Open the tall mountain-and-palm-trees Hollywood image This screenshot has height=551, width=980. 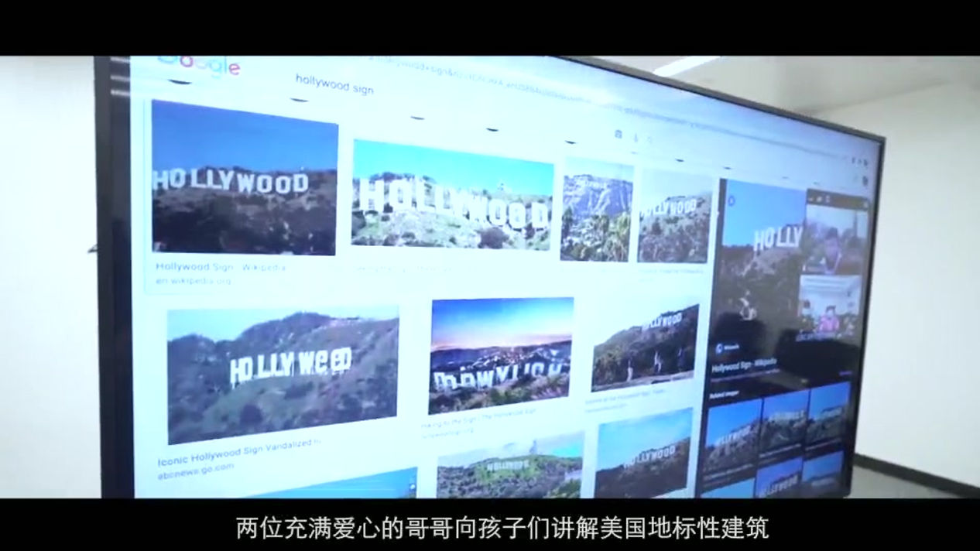point(596,210)
